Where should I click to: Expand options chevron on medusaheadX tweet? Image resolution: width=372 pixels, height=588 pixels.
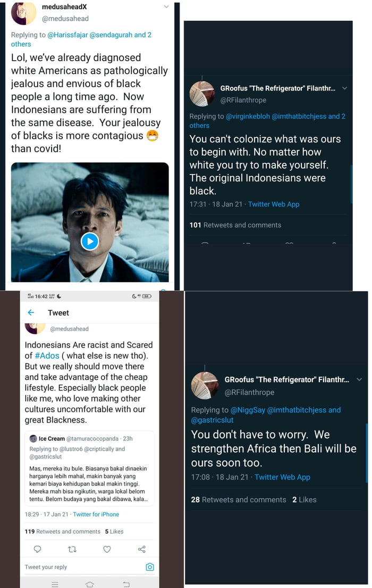[x=166, y=7]
